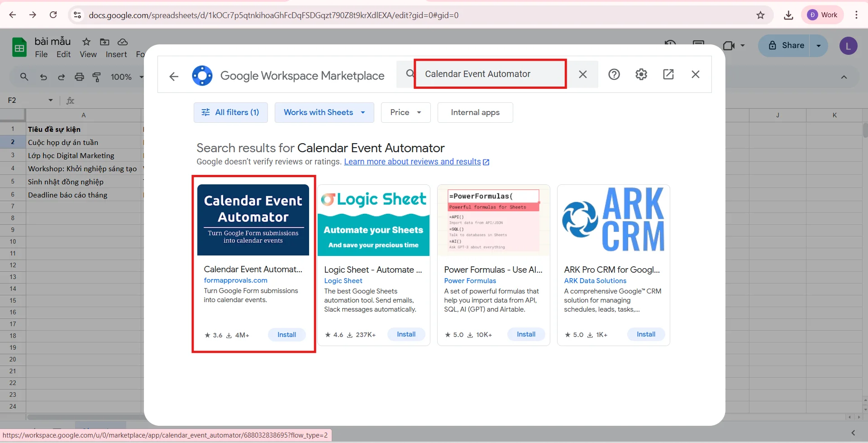Open the View menu
Screen dimensions: 868x443
point(88,54)
